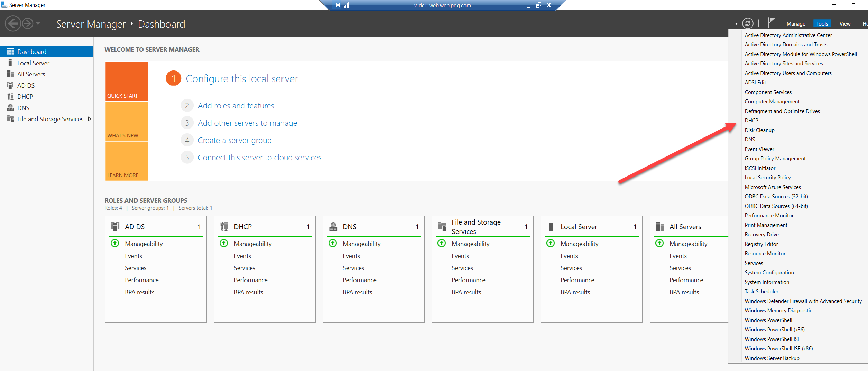This screenshot has height=371, width=868.
Task: Open AD DS Events in role tile
Action: (x=133, y=256)
